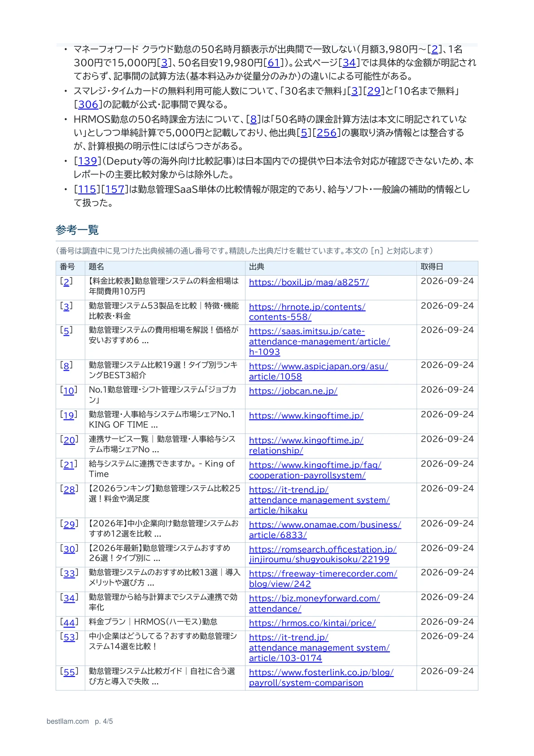Select title '給与システムに連携できますか。- King of Time'
This screenshot has width=534, height=756.
click(x=162, y=469)
